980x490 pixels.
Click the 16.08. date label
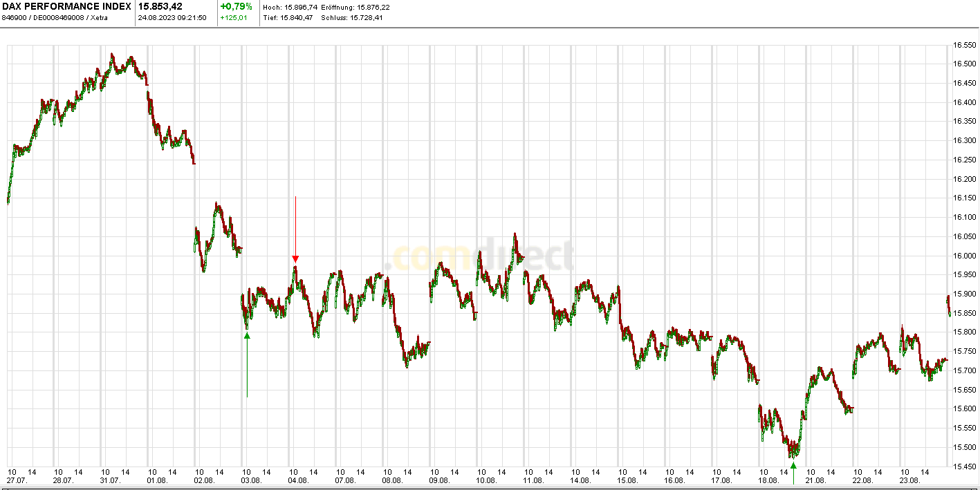[x=674, y=480]
